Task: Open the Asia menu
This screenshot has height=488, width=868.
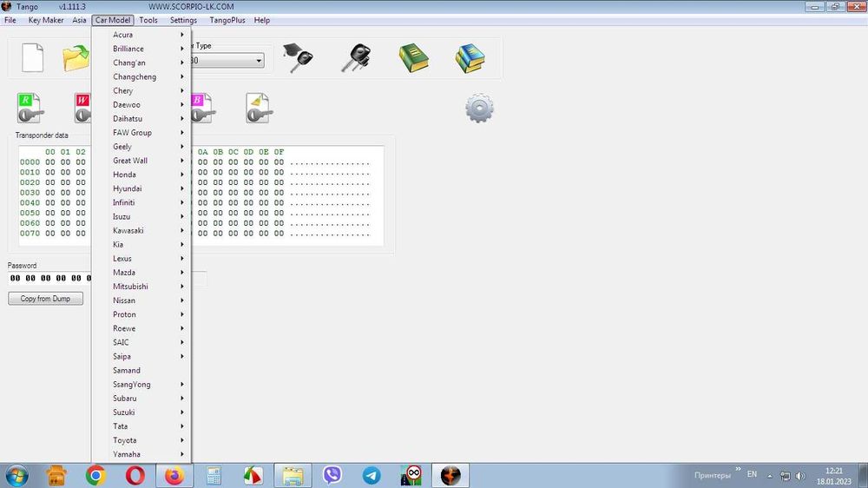Action: click(79, 20)
